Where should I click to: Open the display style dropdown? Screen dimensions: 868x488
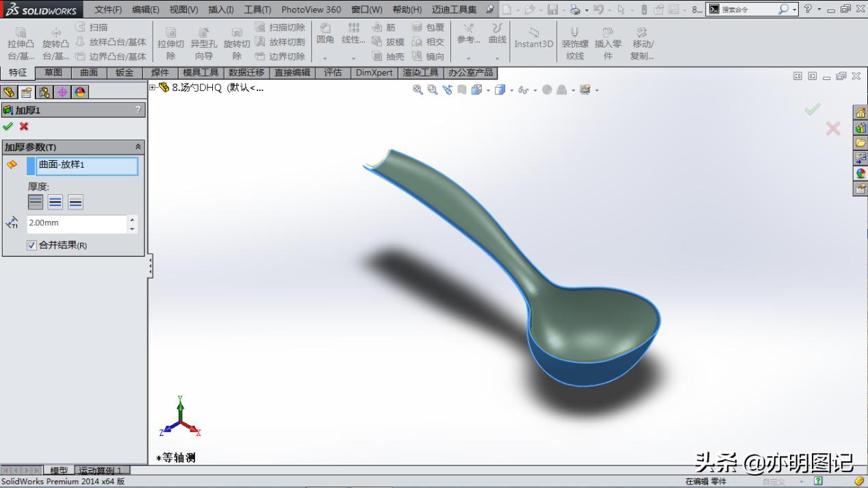pos(511,90)
